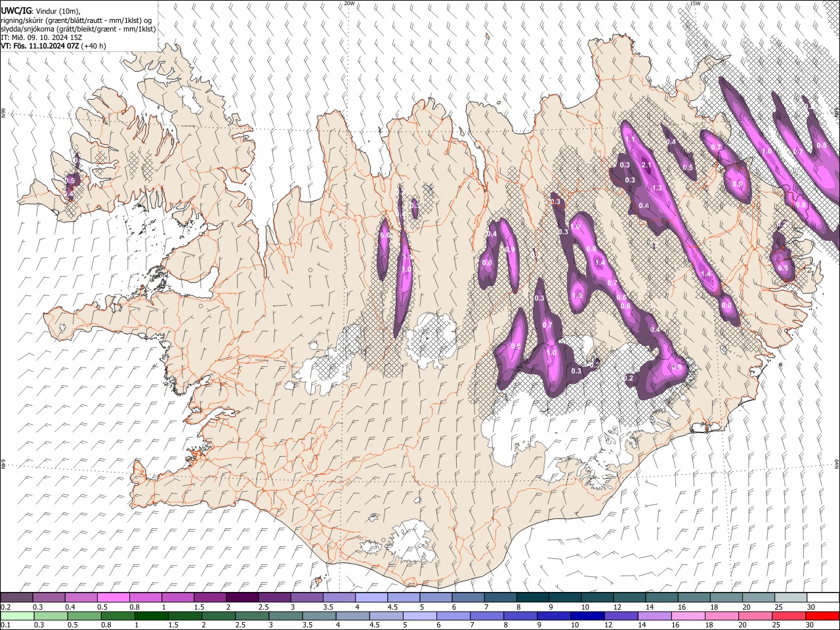Select upper snow-legend swatch between 6 and 7
Viewport: 840px width, 630px height.
click(x=468, y=598)
